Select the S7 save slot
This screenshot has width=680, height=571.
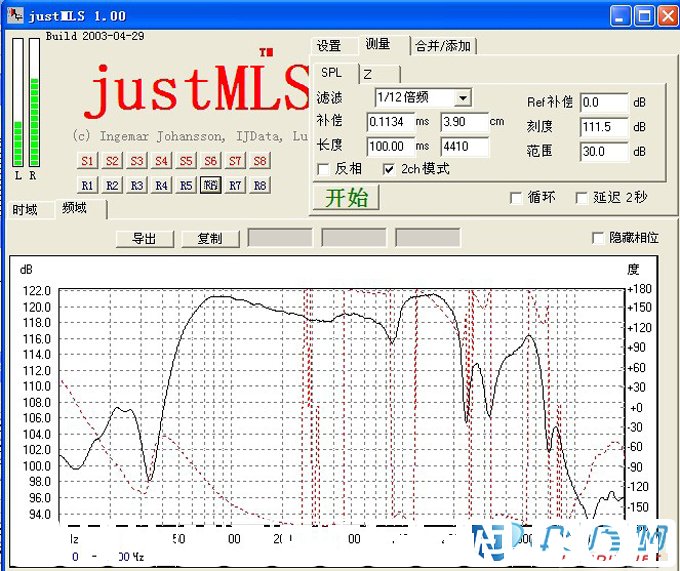click(x=235, y=161)
